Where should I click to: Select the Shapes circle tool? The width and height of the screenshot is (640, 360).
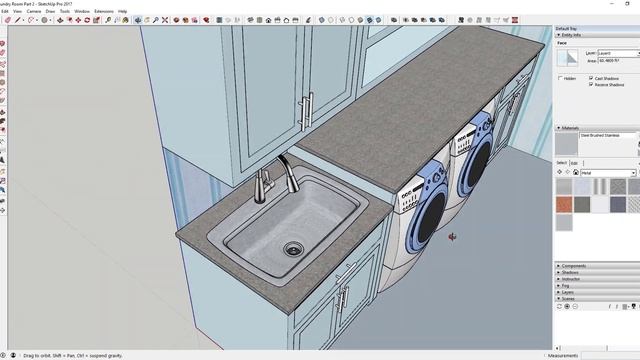[x=44, y=20]
